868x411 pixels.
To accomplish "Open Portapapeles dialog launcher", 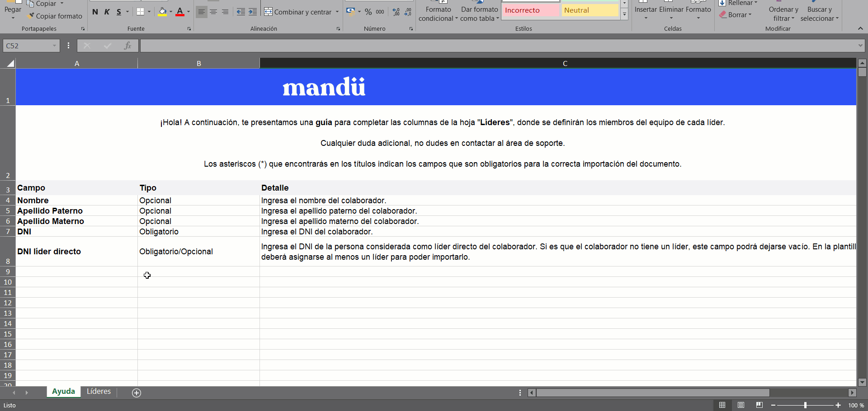I will 83,29.
